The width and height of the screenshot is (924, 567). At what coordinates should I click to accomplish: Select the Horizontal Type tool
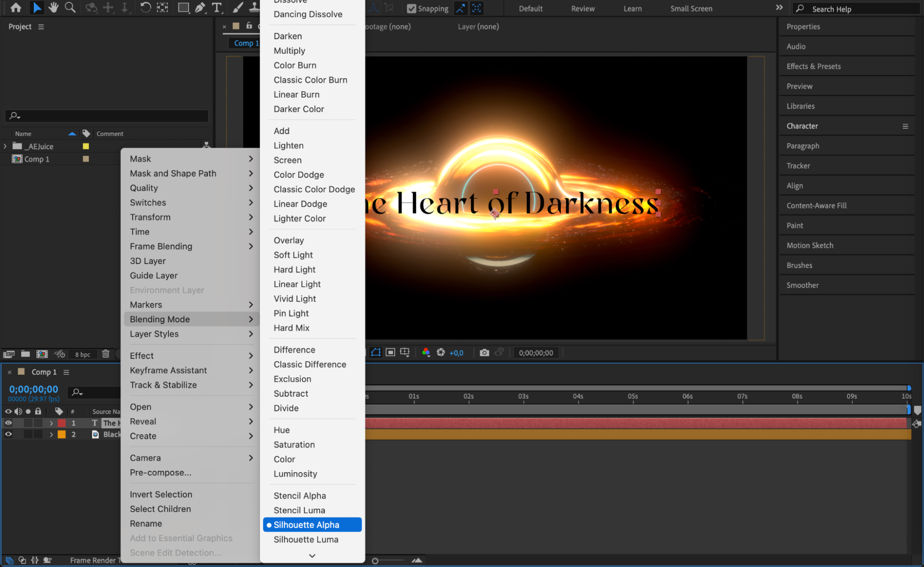coord(216,7)
